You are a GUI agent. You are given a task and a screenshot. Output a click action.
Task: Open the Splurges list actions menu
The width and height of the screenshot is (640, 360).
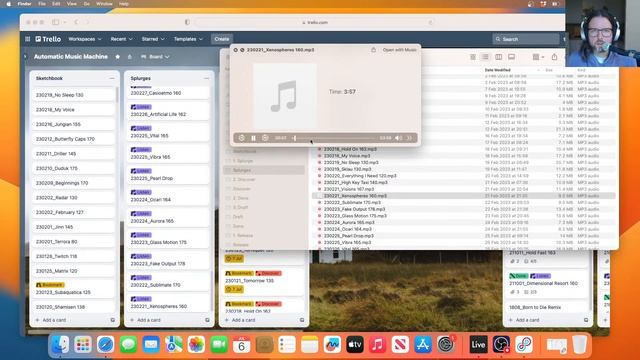[207, 78]
